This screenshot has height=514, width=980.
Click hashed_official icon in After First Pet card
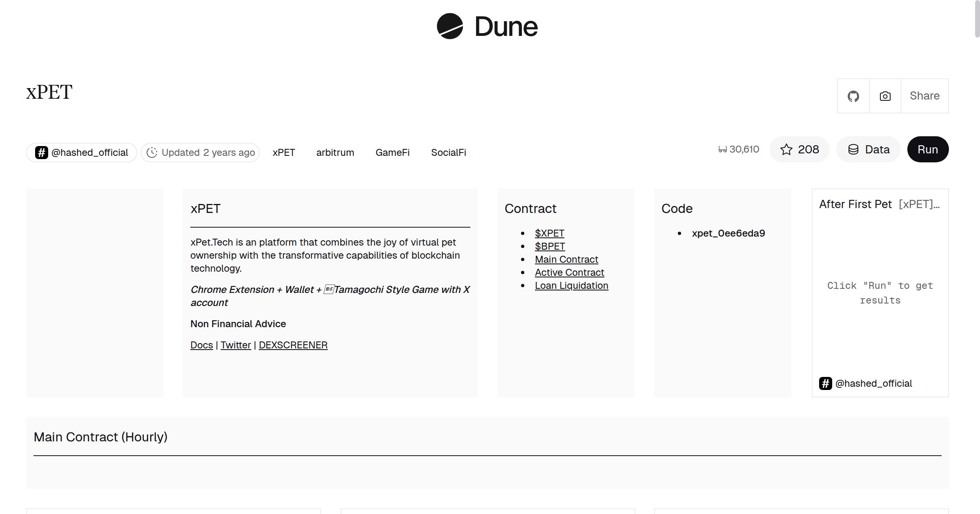(825, 383)
